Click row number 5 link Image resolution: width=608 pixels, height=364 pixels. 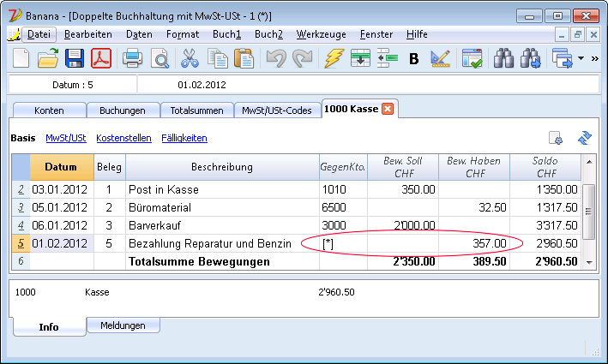click(x=21, y=243)
